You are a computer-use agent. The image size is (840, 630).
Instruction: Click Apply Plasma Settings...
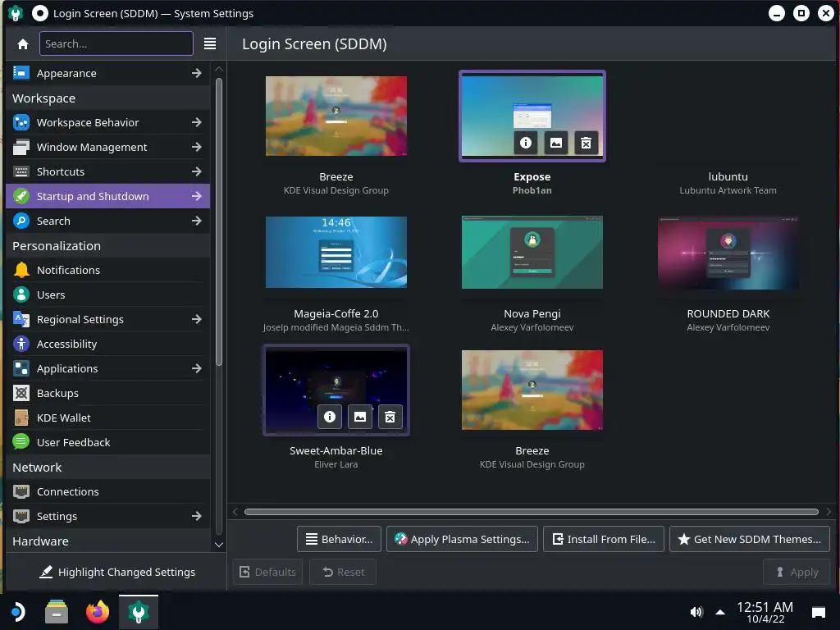pyautogui.click(x=462, y=539)
